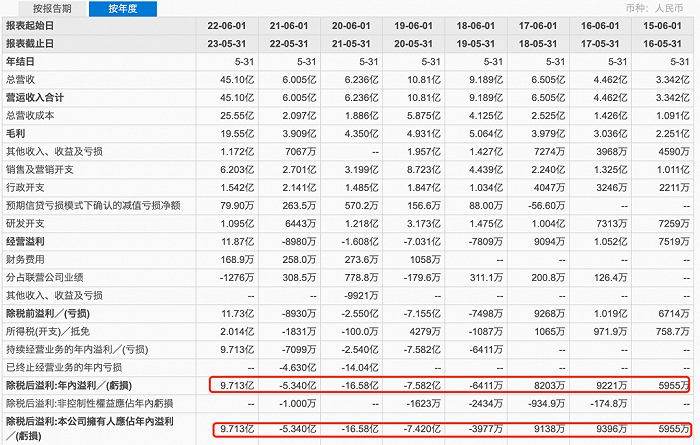Click the 分占联营公司业绩 row label
700x445 pixels.
click(45, 277)
